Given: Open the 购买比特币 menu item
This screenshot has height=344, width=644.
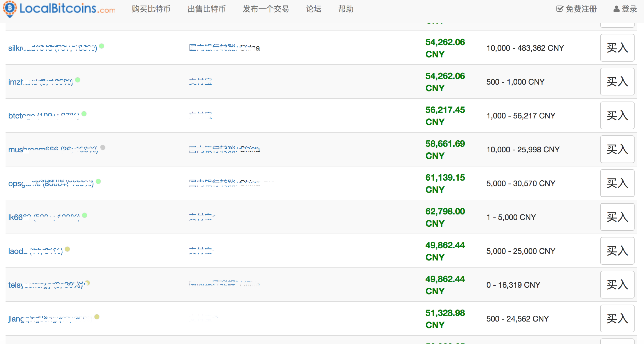Looking at the screenshot, I should point(151,9).
